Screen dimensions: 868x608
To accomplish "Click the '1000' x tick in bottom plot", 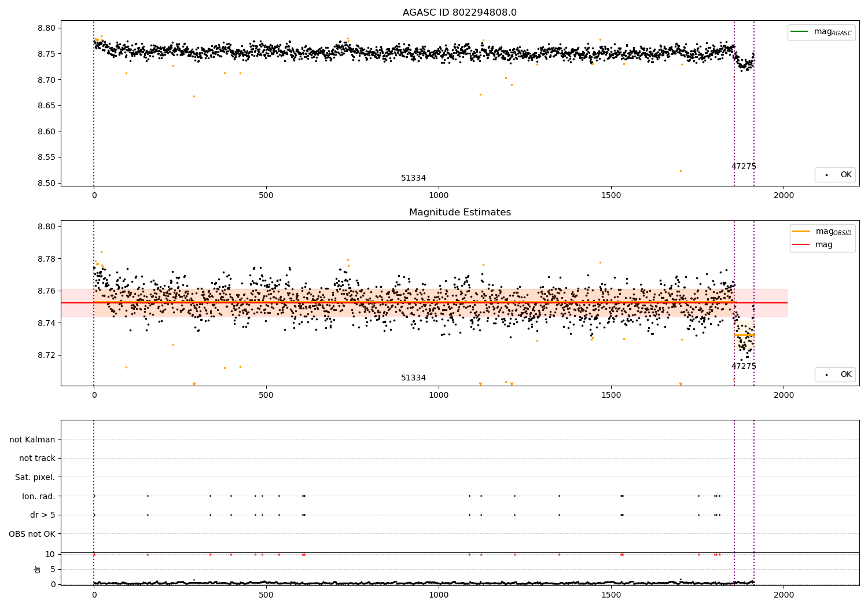I will 439,595.
